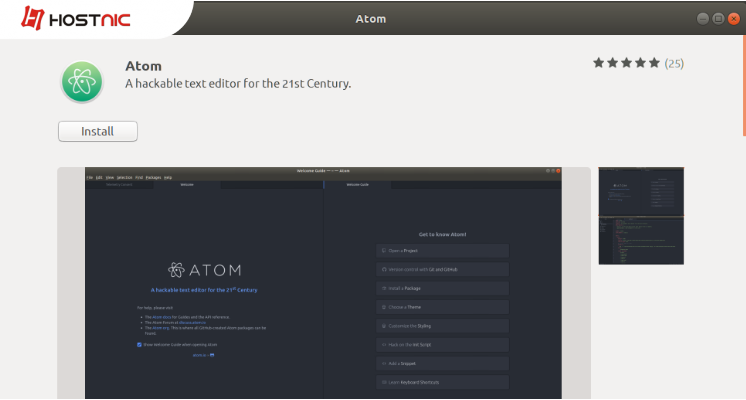Click 'Open a Project' in the screenshot

click(x=442, y=251)
